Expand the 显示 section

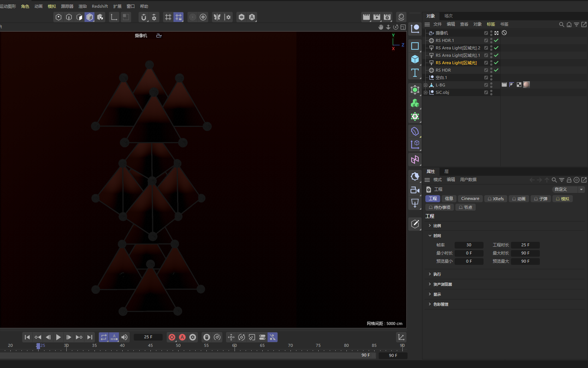pyautogui.click(x=430, y=294)
